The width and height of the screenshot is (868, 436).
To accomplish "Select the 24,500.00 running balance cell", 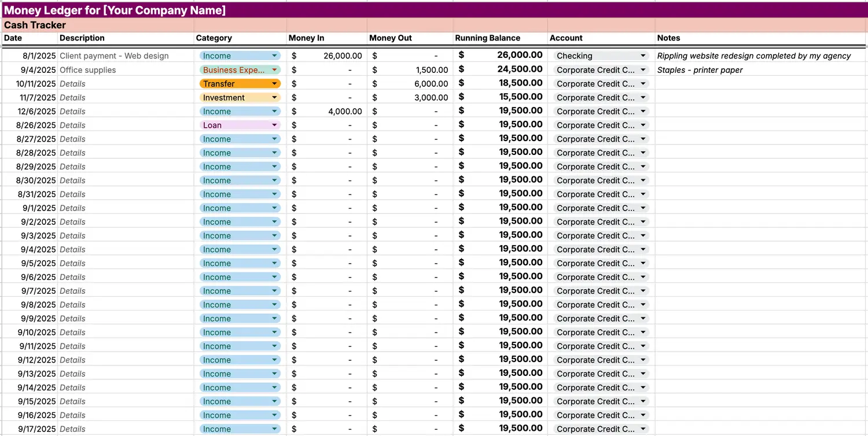I will click(x=501, y=69).
